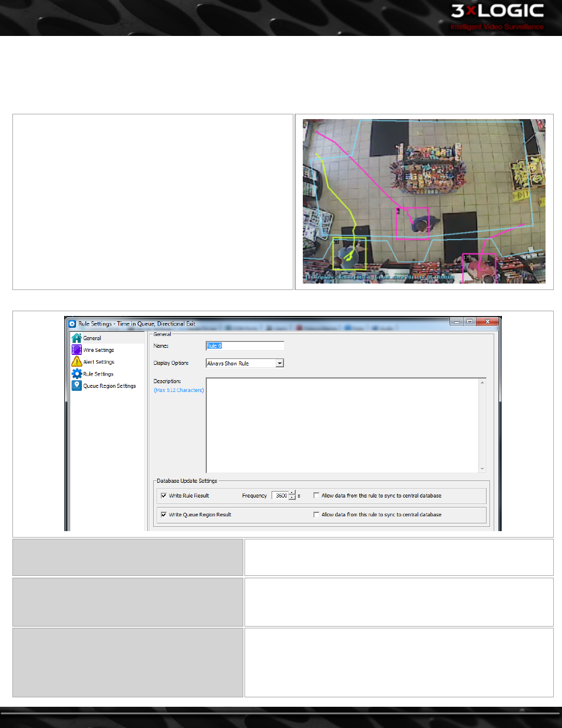
Task: Increase Frequency with the up stepper arrow
Action: (x=292, y=493)
